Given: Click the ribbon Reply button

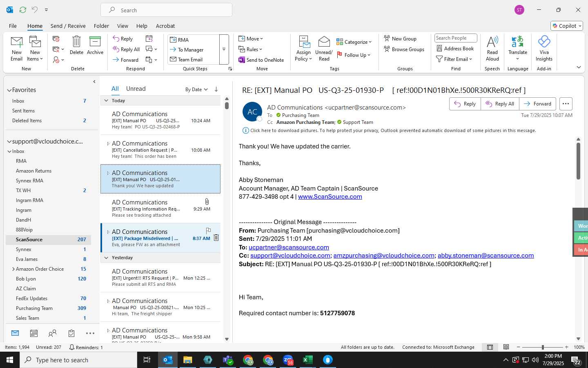Looking at the screenshot, I should [x=123, y=39].
